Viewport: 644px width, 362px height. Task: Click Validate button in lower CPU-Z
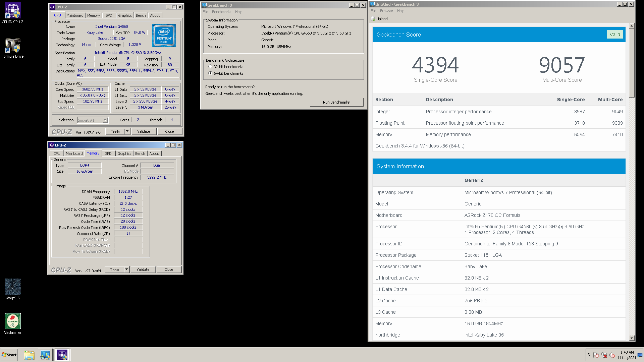143,269
